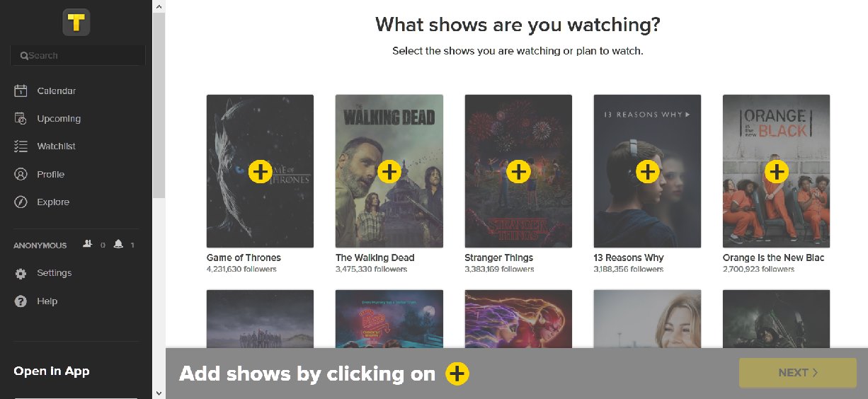Click the TV Time logo icon
Image resolution: width=868 pixels, height=399 pixels.
point(76,22)
